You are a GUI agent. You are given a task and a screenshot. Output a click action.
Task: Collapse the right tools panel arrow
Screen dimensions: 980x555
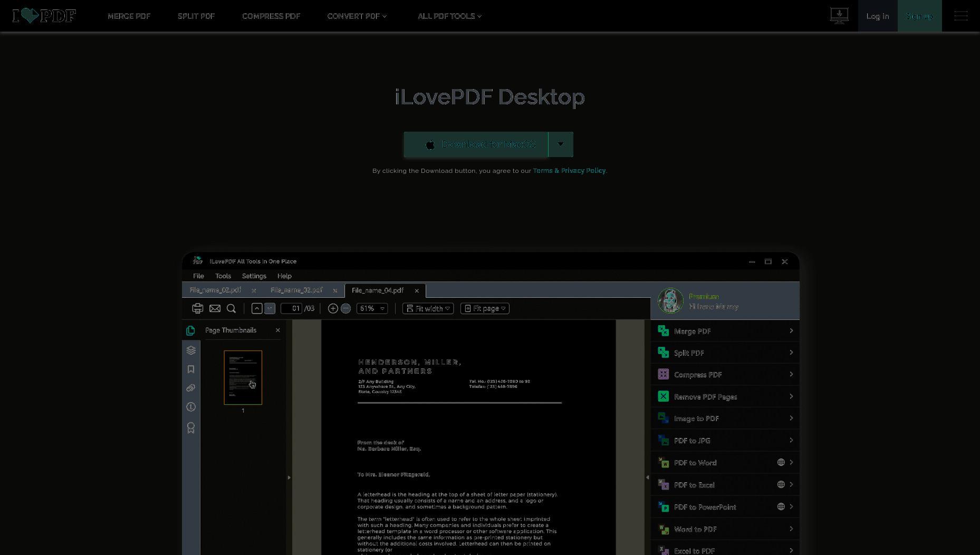click(x=647, y=478)
